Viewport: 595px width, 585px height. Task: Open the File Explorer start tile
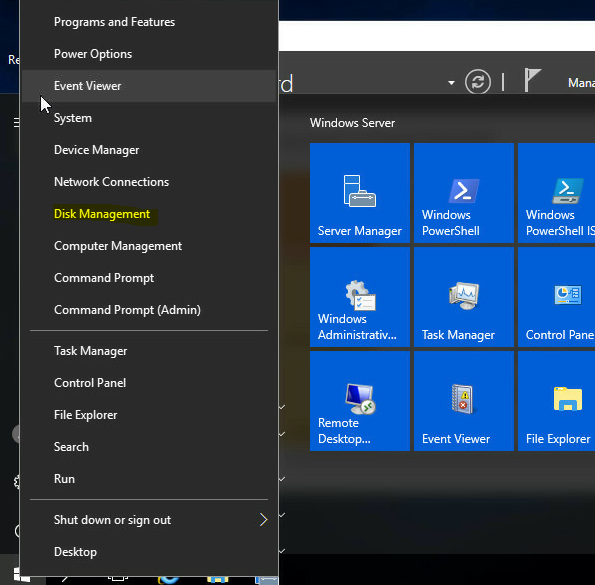click(556, 401)
